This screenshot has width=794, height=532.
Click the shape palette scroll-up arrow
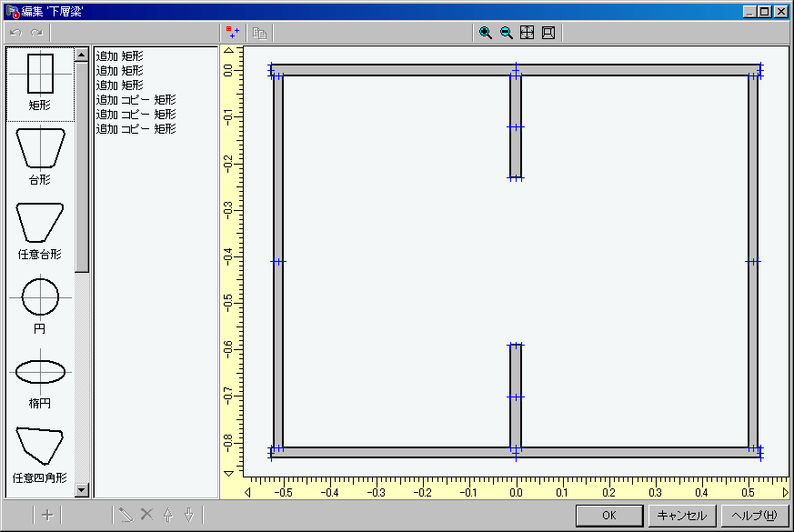[x=82, y=55]
